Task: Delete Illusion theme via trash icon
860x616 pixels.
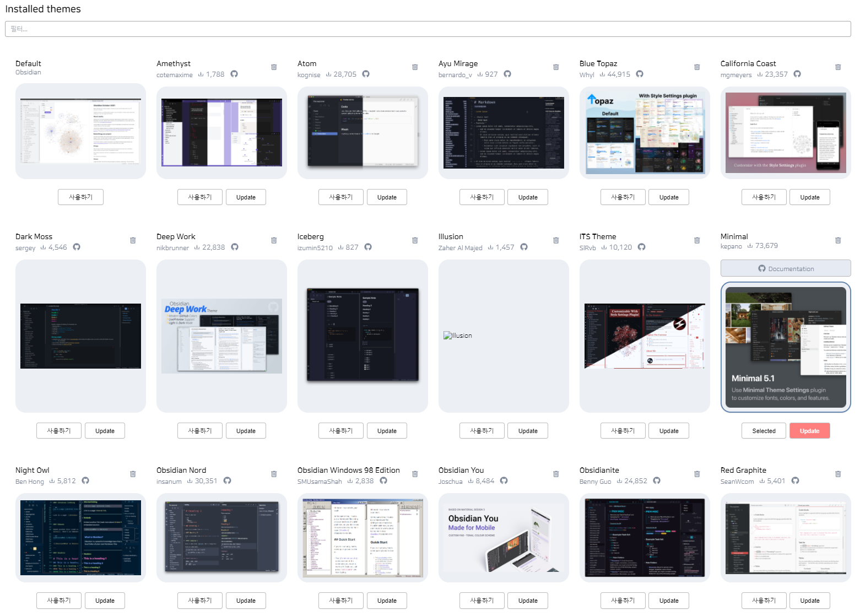Action: coord(556,240)
